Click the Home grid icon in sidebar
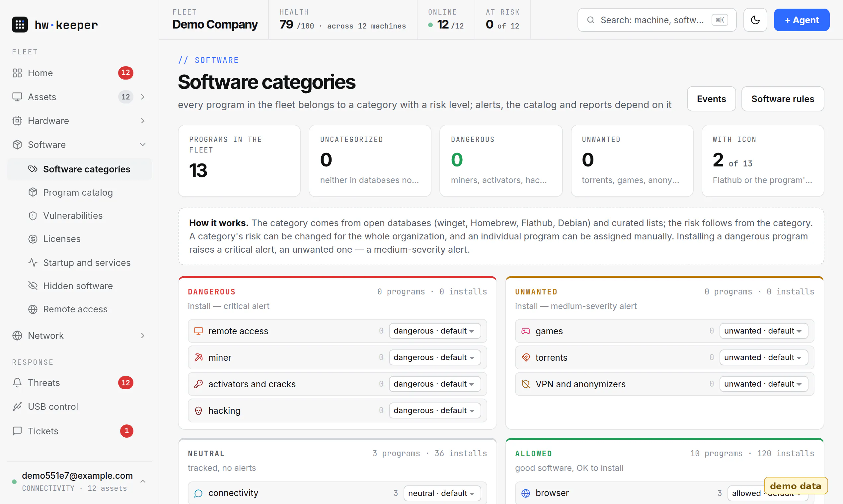 [x=17, y=73]
